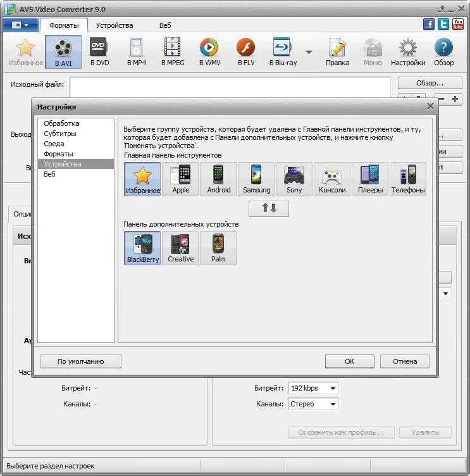This screenshot has height=476, width=470.
Task: Select the BlackBerry additional device
Action: 142,248
